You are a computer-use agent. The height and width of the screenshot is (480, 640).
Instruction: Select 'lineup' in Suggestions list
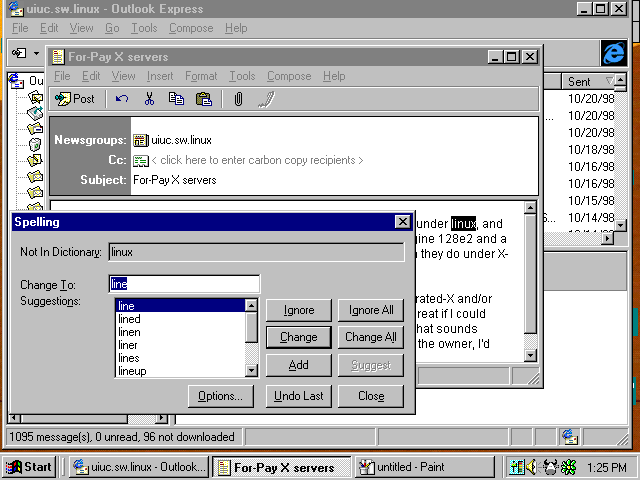point(181,371)
